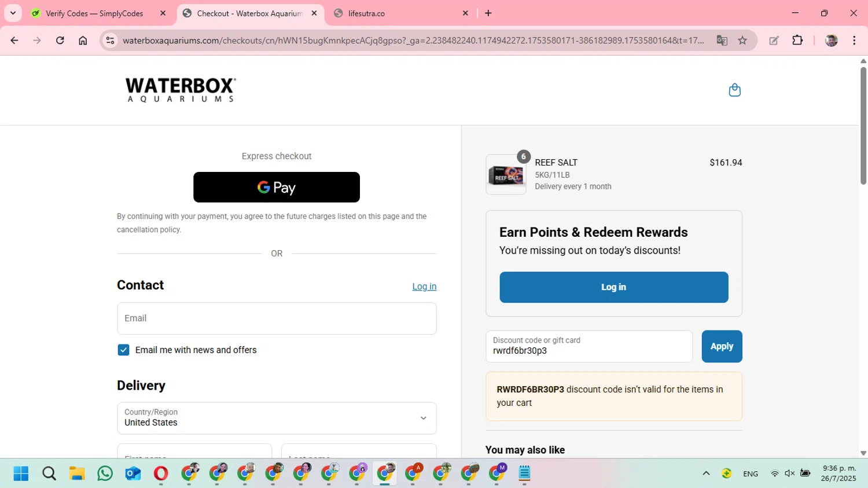Pay with the Google Pay button
The image size is (868, 488).
[x=277, y=187]
